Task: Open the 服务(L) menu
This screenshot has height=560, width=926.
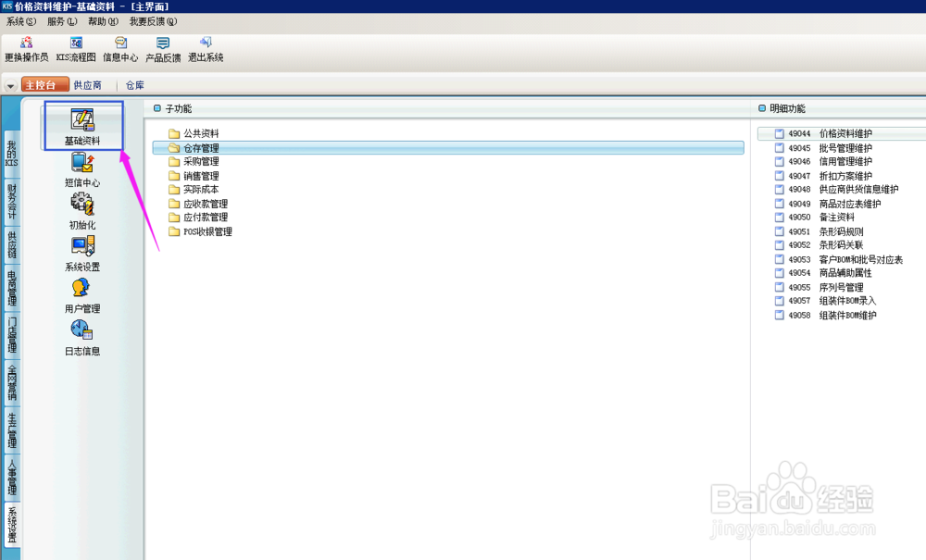Action: coord(62,21)
